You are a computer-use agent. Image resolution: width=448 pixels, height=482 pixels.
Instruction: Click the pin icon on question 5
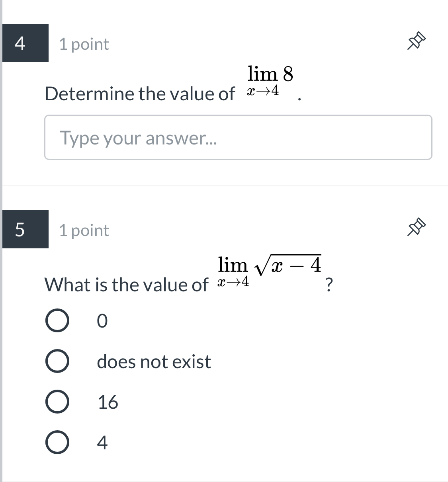417,226
